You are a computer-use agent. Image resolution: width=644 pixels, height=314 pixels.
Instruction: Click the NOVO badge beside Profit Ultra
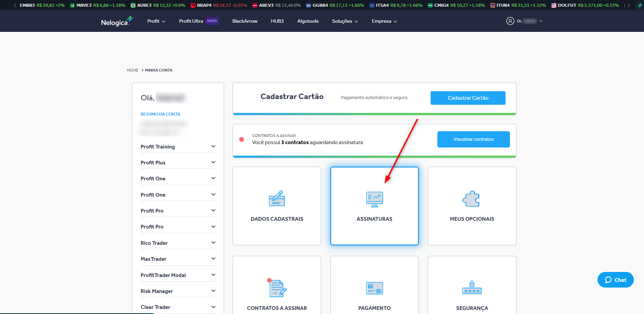pos(212,21)
